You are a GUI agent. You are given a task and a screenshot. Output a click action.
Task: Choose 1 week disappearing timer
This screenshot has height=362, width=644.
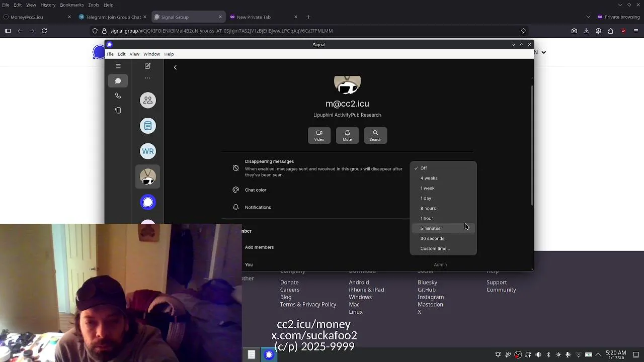pos(443,188)
